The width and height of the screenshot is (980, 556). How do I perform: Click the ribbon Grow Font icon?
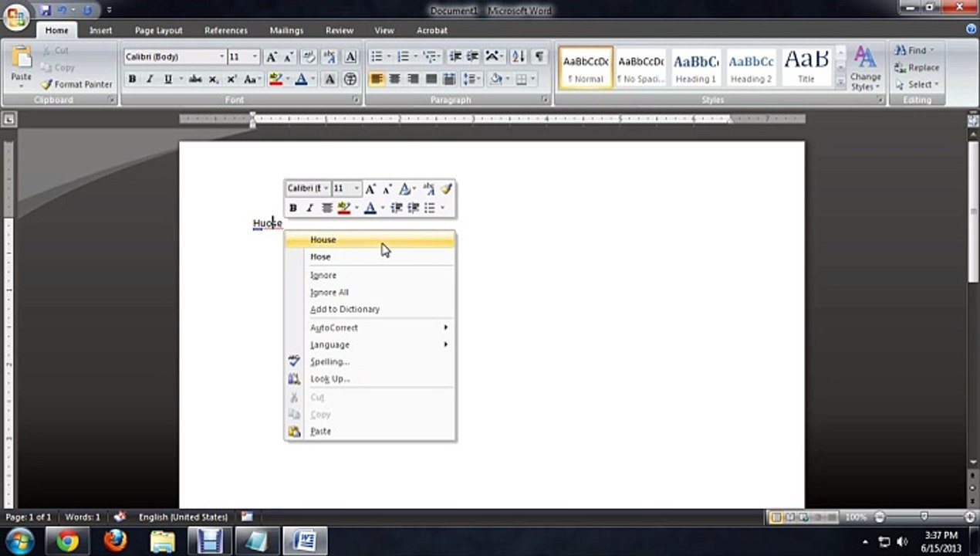(272, 57)
